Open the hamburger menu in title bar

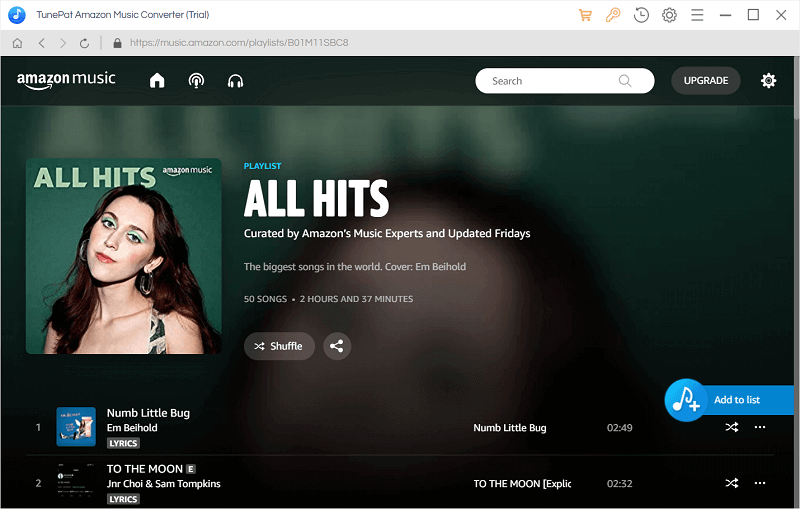click(697, 15)
